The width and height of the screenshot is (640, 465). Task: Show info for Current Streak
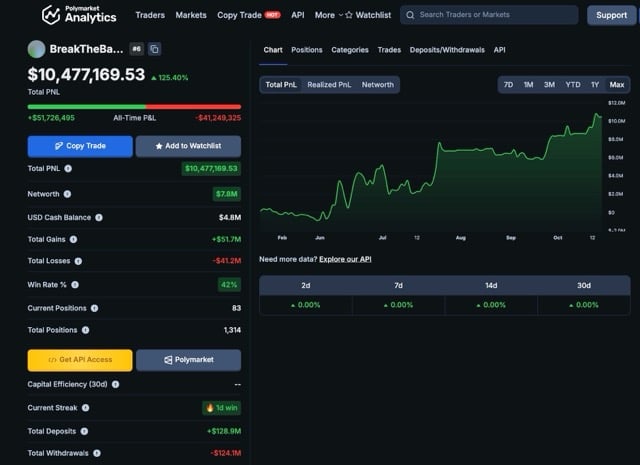click(85, 408)
